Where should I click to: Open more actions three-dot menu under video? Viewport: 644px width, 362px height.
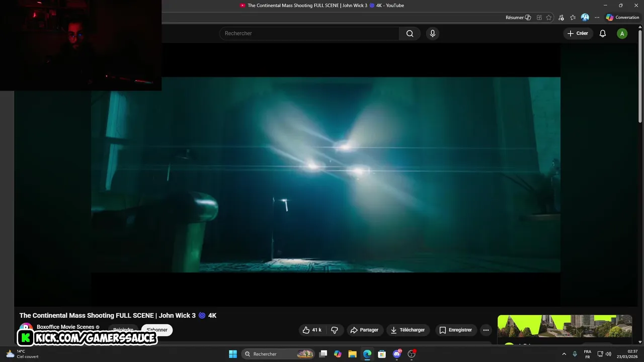click(x=486, y=330)
